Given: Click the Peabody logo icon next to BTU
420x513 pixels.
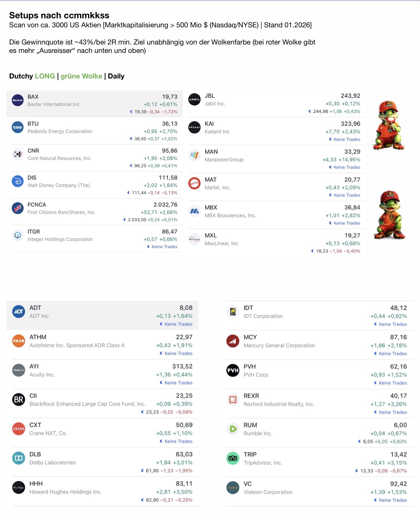Looking at the screenshot, I should click(x=17, y=127).
